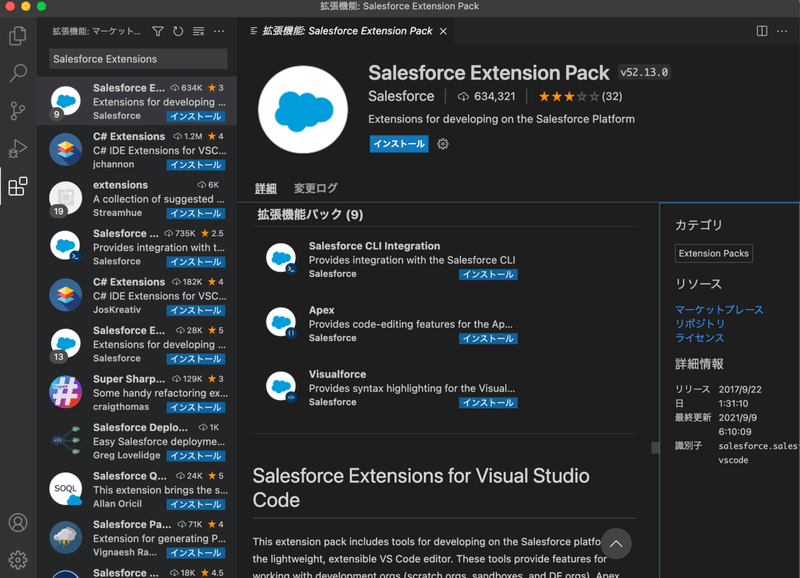Click the Salesforce Extensions search field
This screenshot has height=578, width=800.
tap(138, 59)
